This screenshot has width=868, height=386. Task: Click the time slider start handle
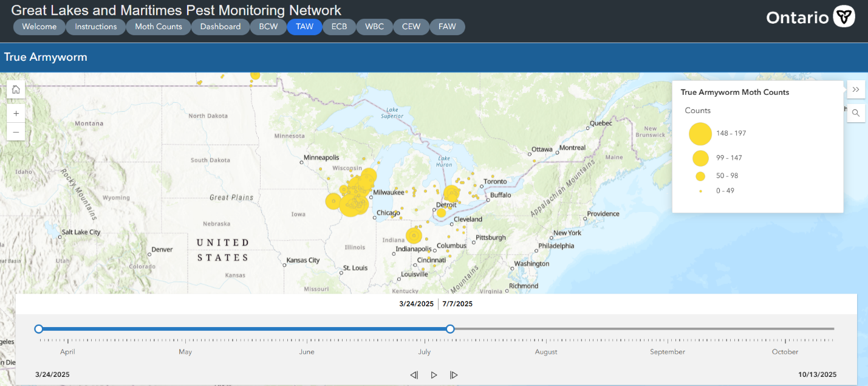[39, 329]
